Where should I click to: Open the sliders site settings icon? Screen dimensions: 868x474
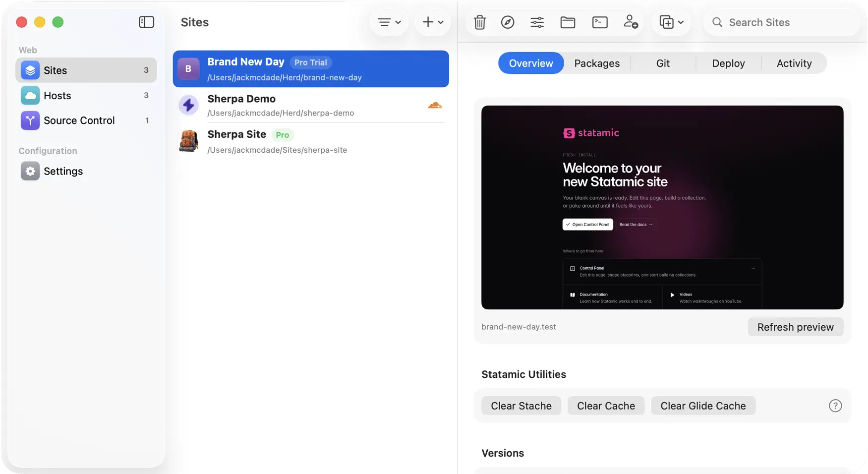[537, 22]
